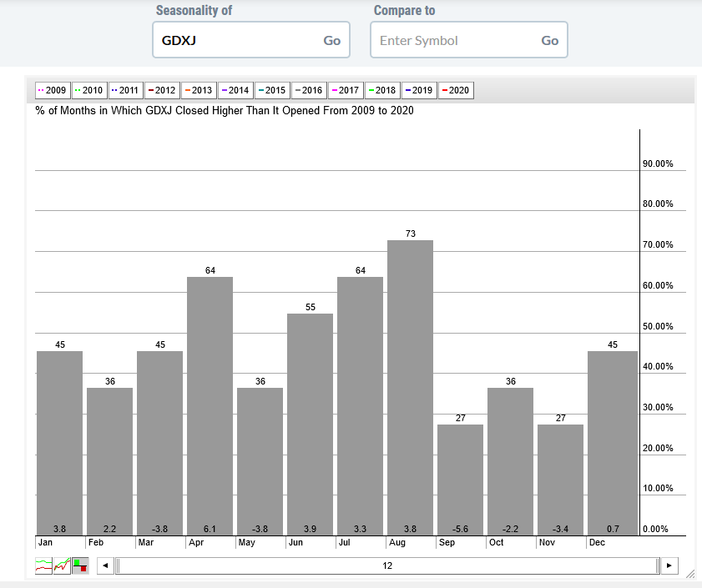Toggle the 2012 year legend
The height and width of the screenshot is (588, 702).
click(162, 90)
